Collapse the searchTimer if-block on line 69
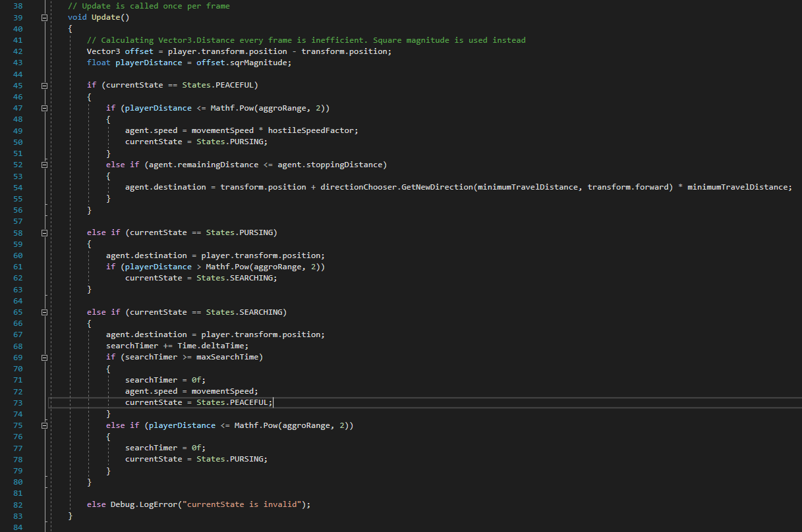Image resolution: width=802 pixels, height=532 pixels. (x=44, y=356)
